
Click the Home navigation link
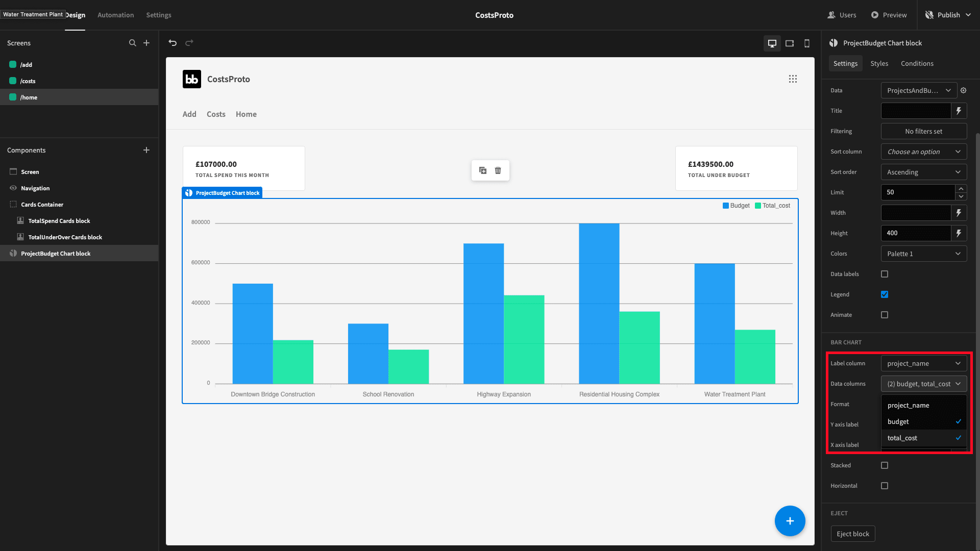[x=246, y=114]
